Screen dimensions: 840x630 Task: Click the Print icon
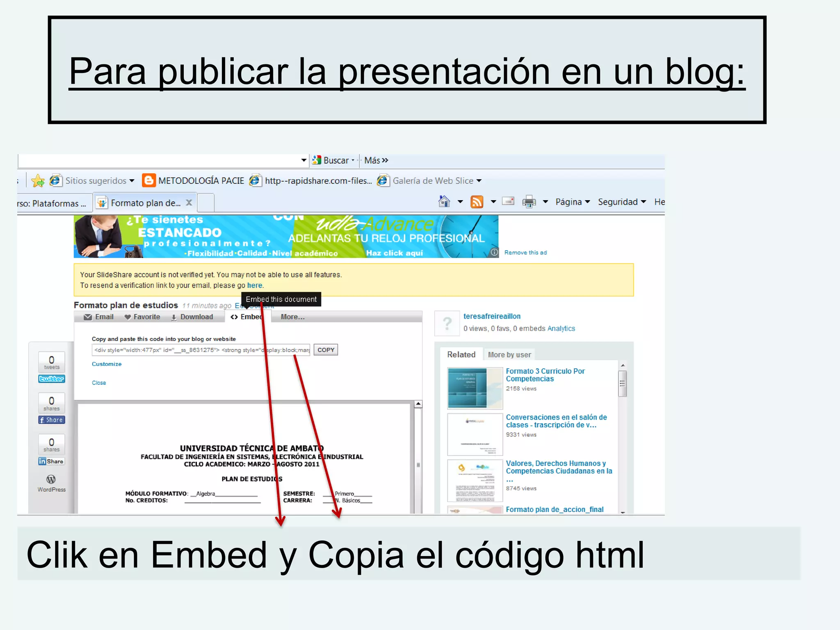529,202
